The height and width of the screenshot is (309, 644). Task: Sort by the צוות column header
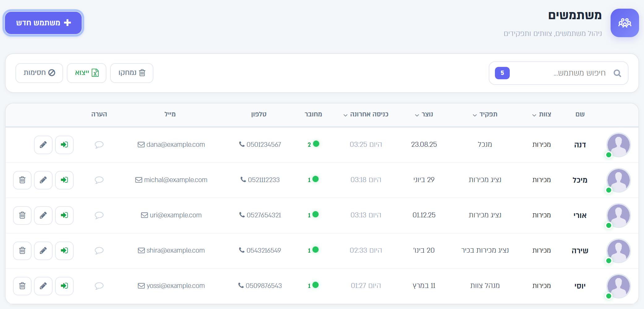coord(542,114)
